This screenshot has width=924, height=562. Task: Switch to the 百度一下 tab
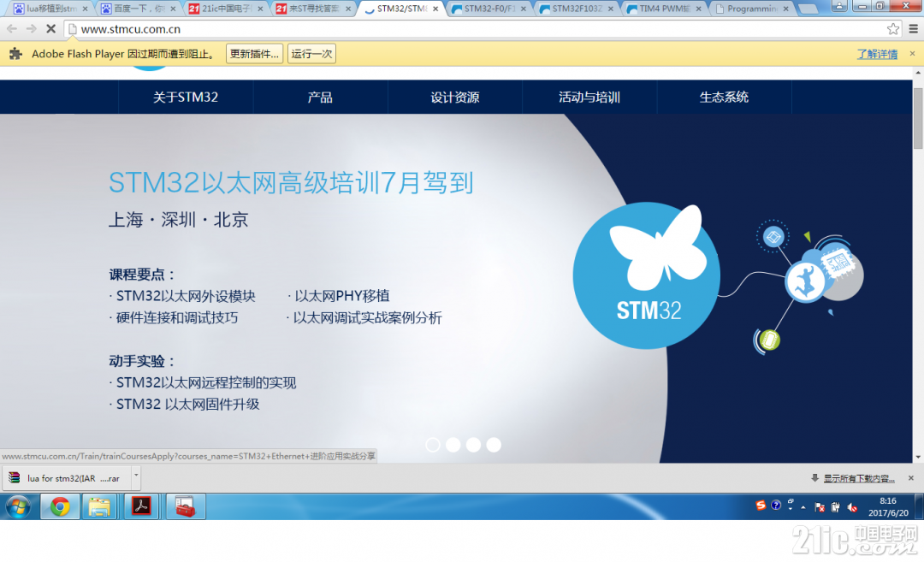click(x=139, y=9)
